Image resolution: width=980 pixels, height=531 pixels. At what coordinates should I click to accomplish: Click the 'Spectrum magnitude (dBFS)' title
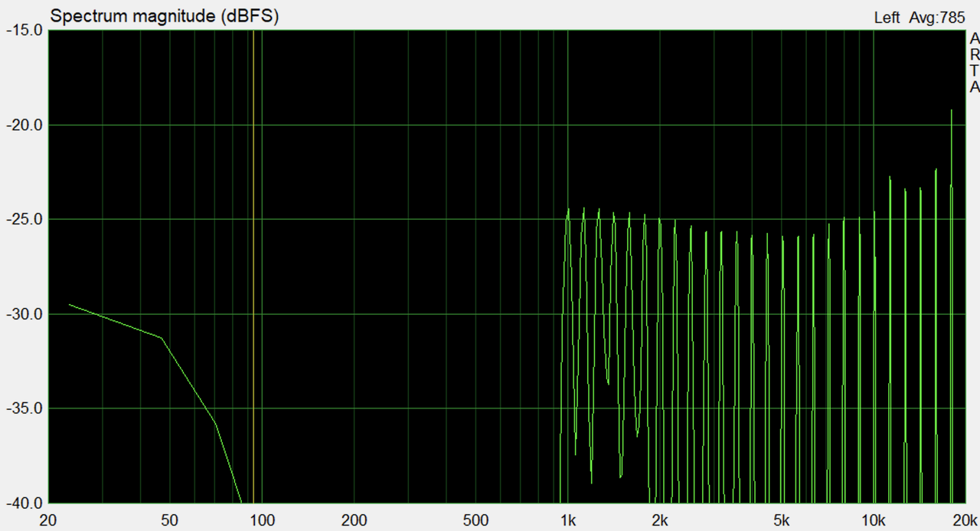[x=164, y=16]
